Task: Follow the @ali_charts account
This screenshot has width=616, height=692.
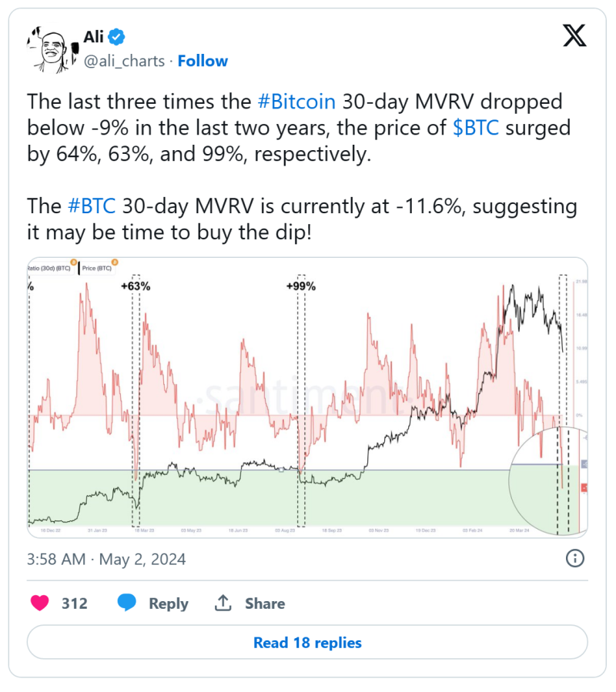Action: pyautogui.click(x=203, y=61)
